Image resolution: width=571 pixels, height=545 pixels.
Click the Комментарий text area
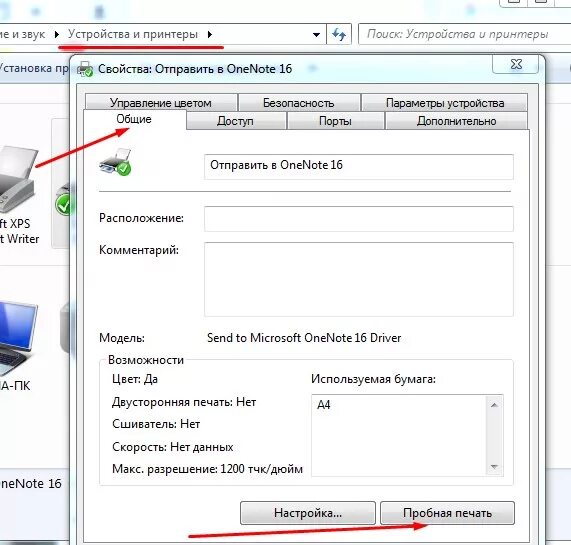point(359,279)
